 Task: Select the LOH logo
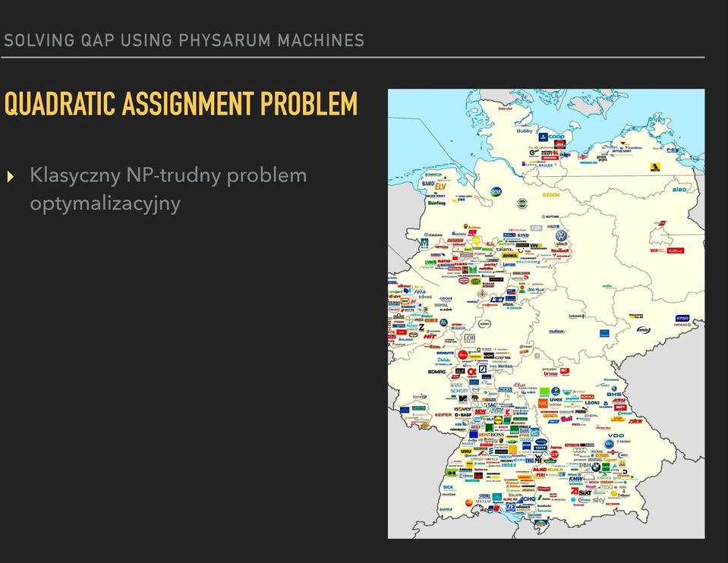pos(469,338)
